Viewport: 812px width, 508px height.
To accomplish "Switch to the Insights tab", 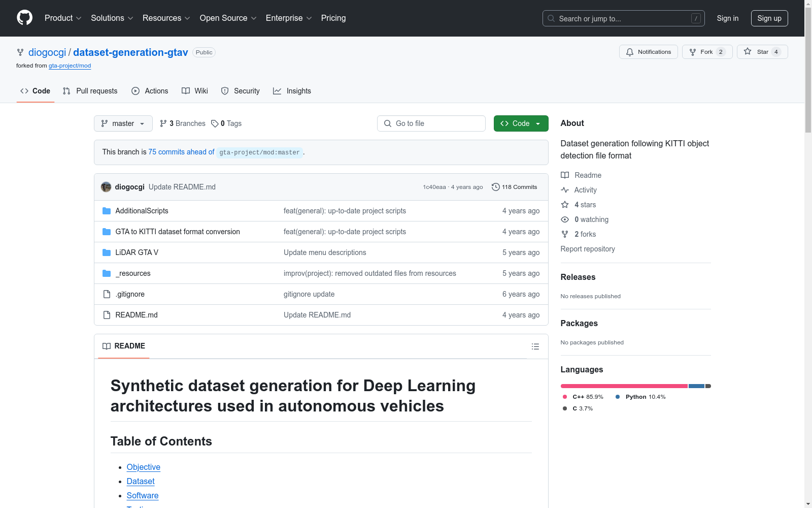I will pyautogui.click(x=292, y=91).
